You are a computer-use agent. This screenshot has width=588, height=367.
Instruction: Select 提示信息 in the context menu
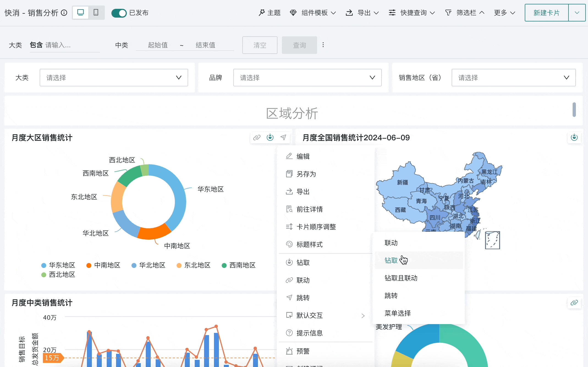tap(326, 333)
